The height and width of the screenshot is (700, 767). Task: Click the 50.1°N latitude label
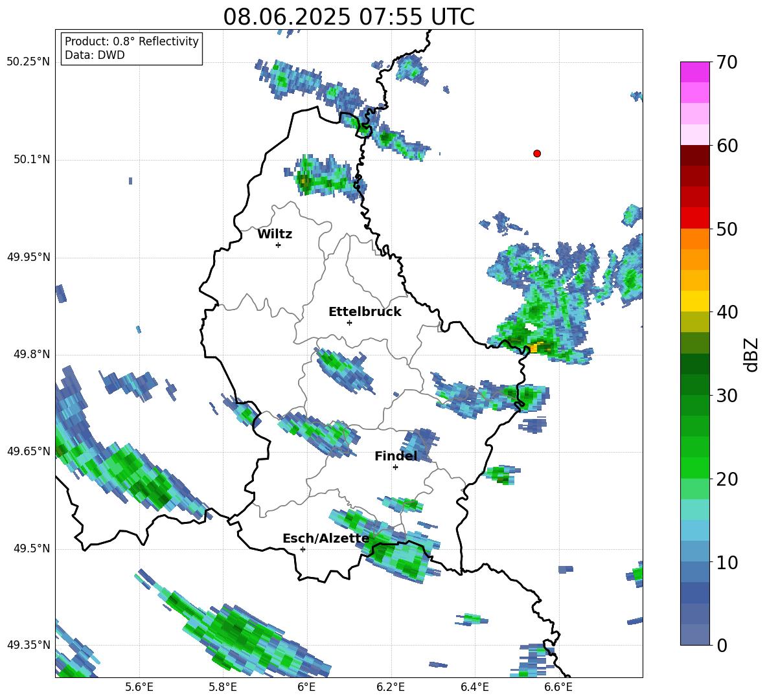(32, 159)
